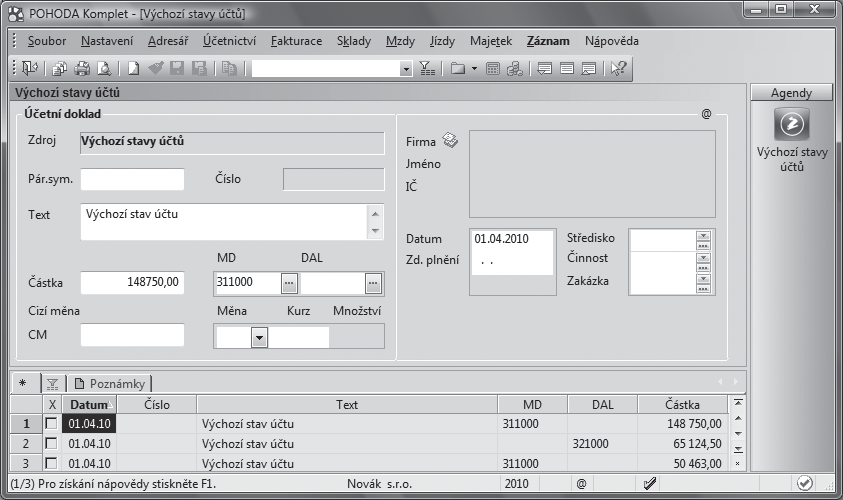
Task: Click the Agendy panel header button
Action: 791,93
